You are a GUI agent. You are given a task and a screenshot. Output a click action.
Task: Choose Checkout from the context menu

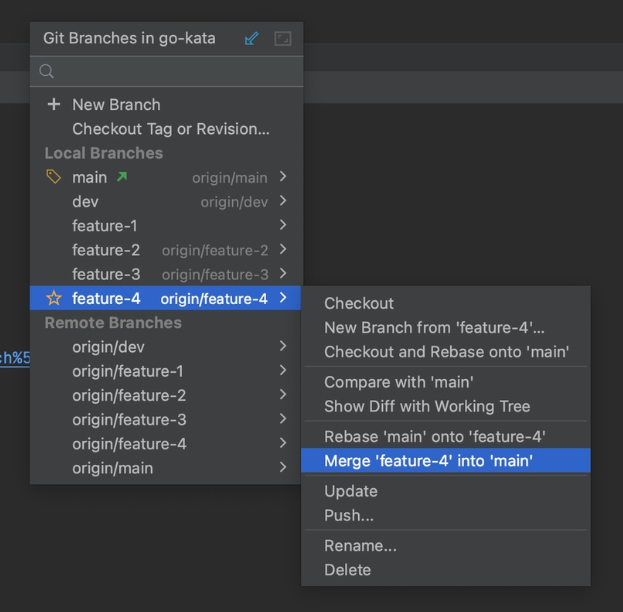coord(359,303)
